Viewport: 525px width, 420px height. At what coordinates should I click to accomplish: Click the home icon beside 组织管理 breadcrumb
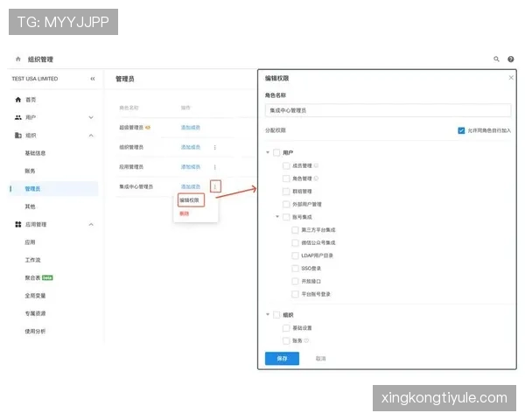18,59
